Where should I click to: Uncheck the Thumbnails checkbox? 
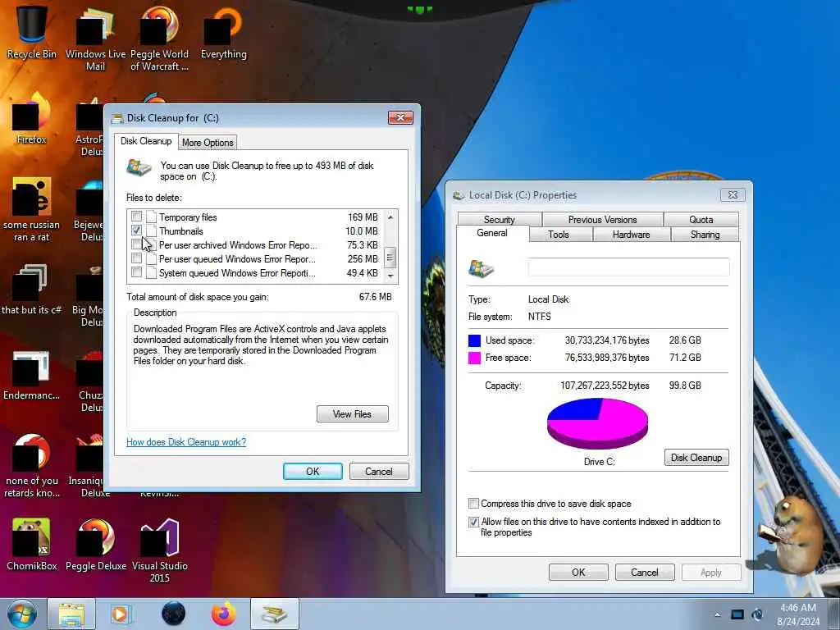click(137, 231)
